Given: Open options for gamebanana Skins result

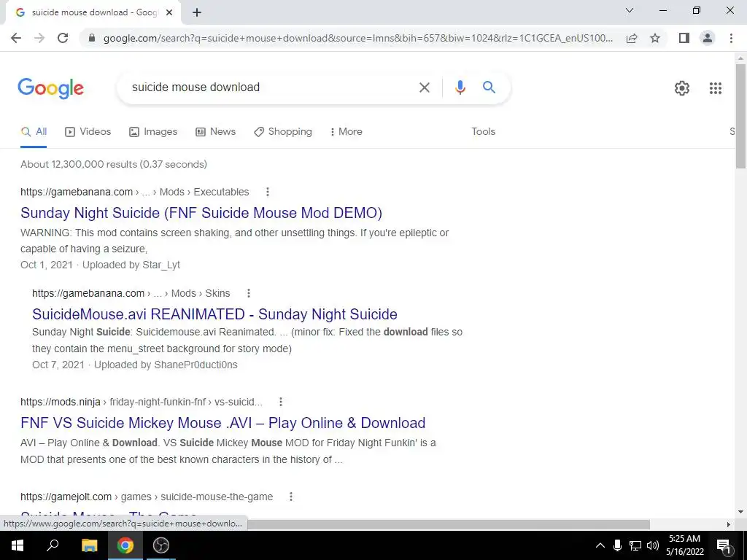Looking at the screenshot, I should pos(248,293).
